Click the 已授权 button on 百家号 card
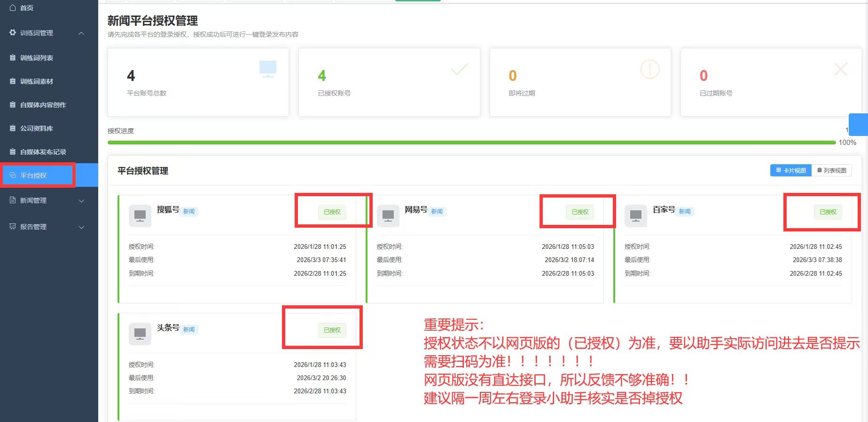The width and height of the screenshot is (868, 422). pos(828,212)
